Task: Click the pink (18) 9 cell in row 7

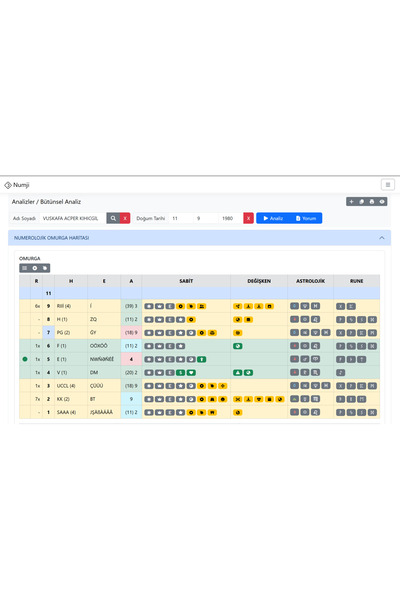Action: click(x=131, y=333)
